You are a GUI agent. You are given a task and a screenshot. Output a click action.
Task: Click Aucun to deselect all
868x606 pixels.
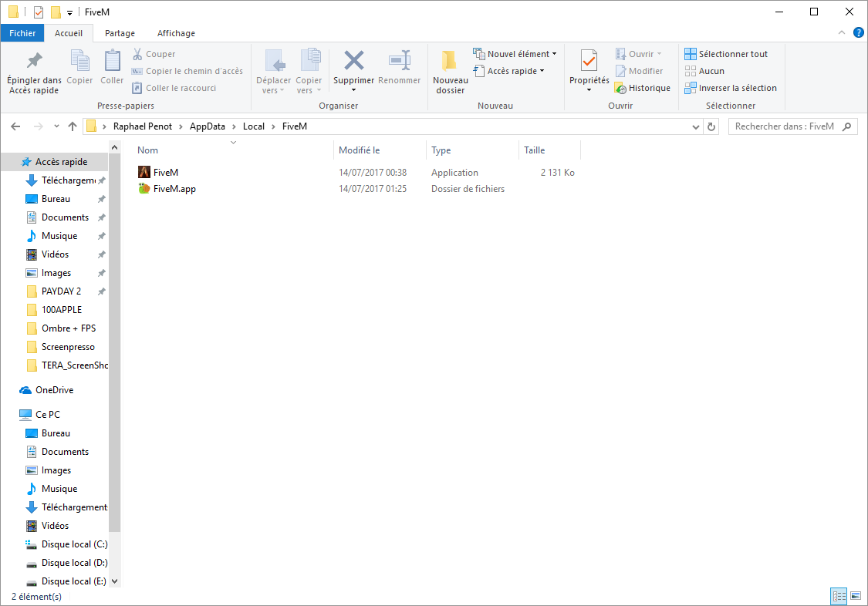[704, 71]
